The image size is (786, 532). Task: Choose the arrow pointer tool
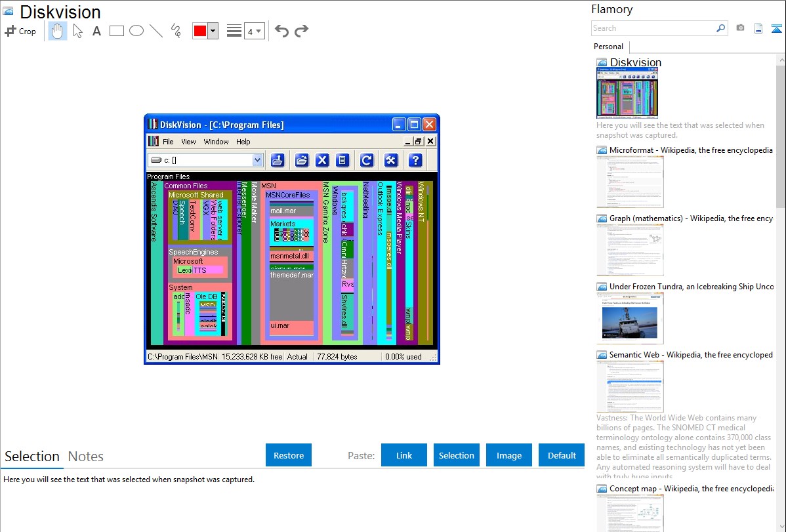click(77, 31)
